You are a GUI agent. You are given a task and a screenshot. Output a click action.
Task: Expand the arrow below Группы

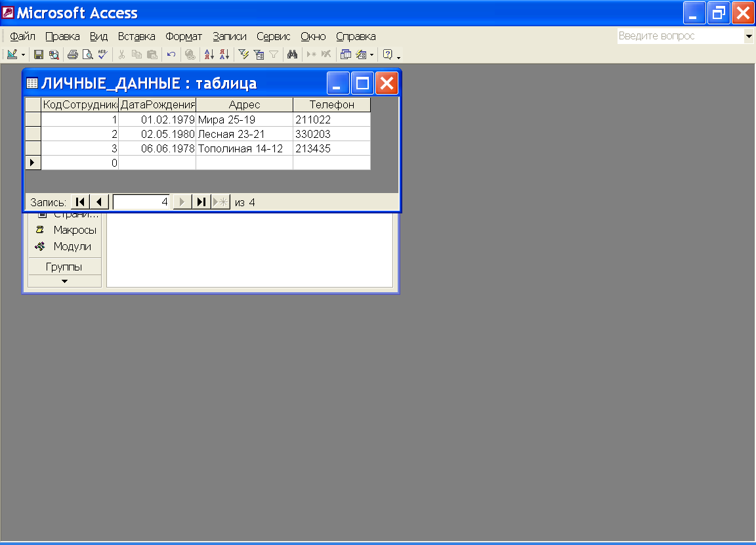pyautogui.click(x=64, y=281)
